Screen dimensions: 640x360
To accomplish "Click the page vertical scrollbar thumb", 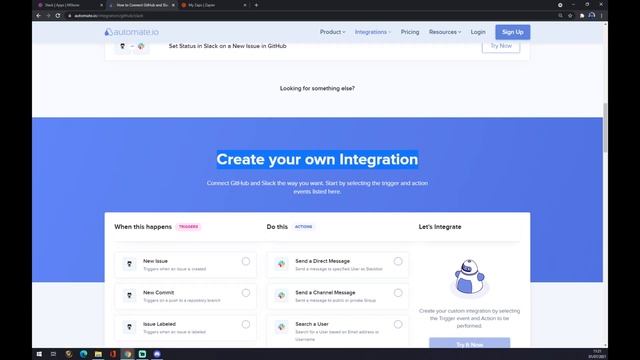I will (x=605, y=128).
